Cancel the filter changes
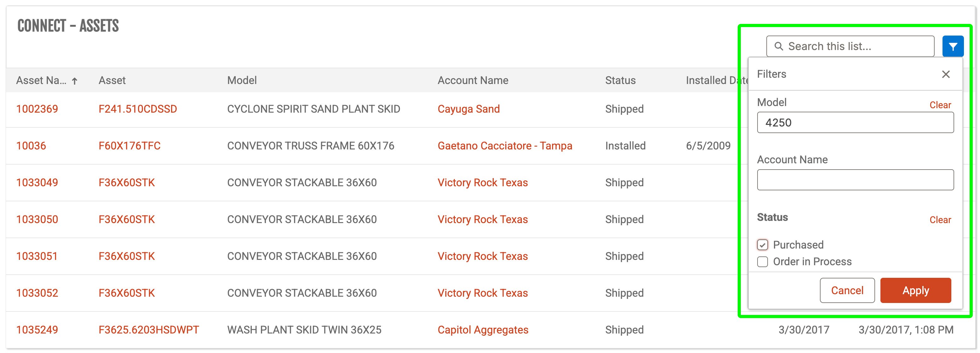Screen dimensions: 980x353 847,290
